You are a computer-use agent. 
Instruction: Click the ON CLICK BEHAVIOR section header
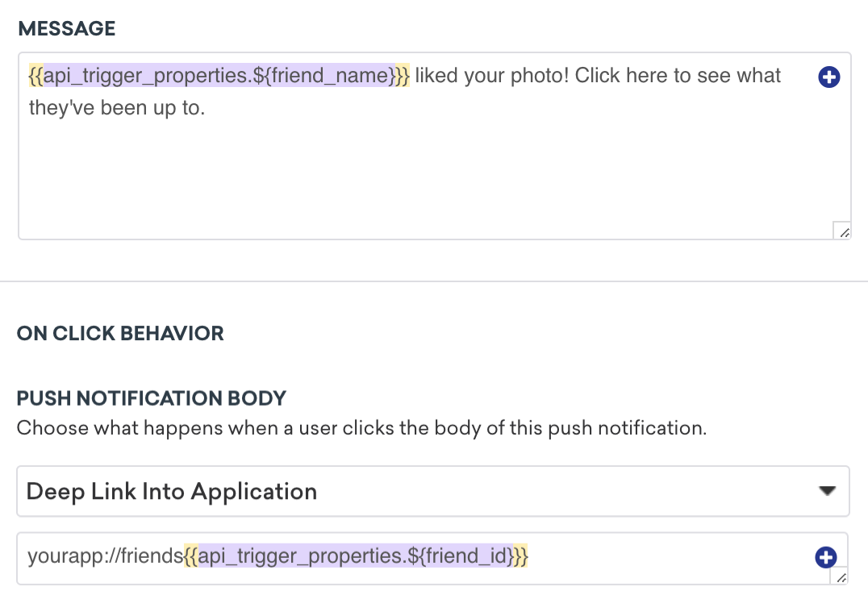point(119,333)
